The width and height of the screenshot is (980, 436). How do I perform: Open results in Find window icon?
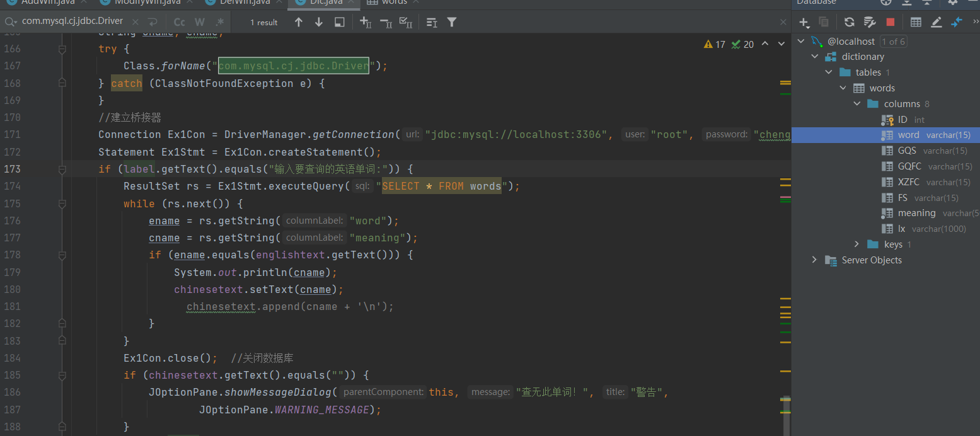click(340, 22)
